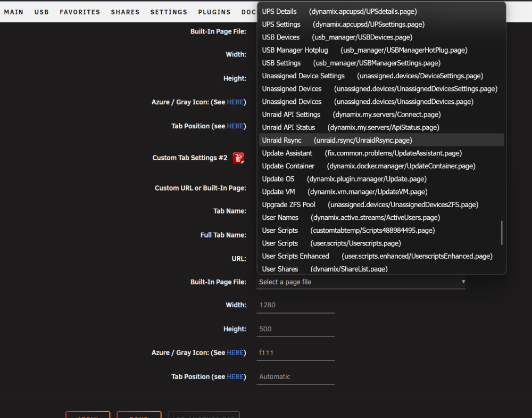Open HERE link for lower Tab Position
The width and height of the screenshot is (532, 418).
[x=235, y=376]
